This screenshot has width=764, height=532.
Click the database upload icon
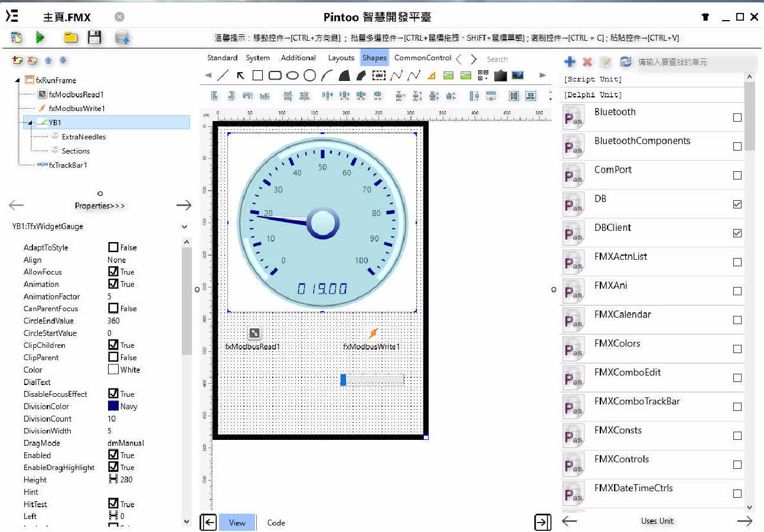123,38
